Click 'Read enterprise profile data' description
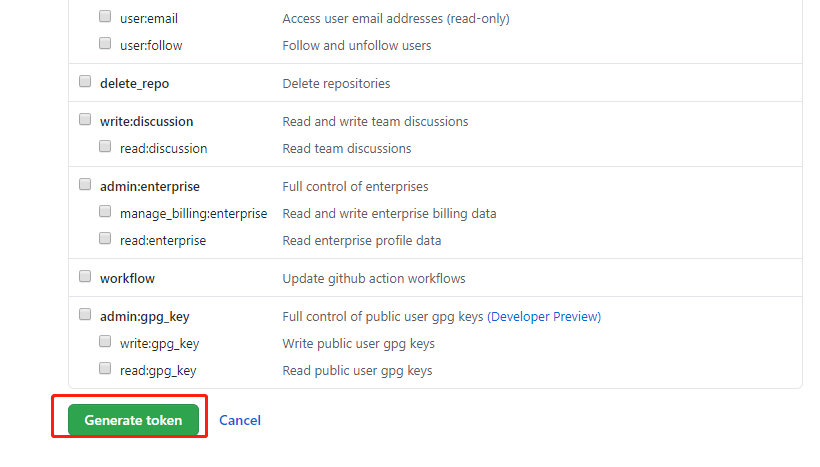 click(x=361, y=241)
